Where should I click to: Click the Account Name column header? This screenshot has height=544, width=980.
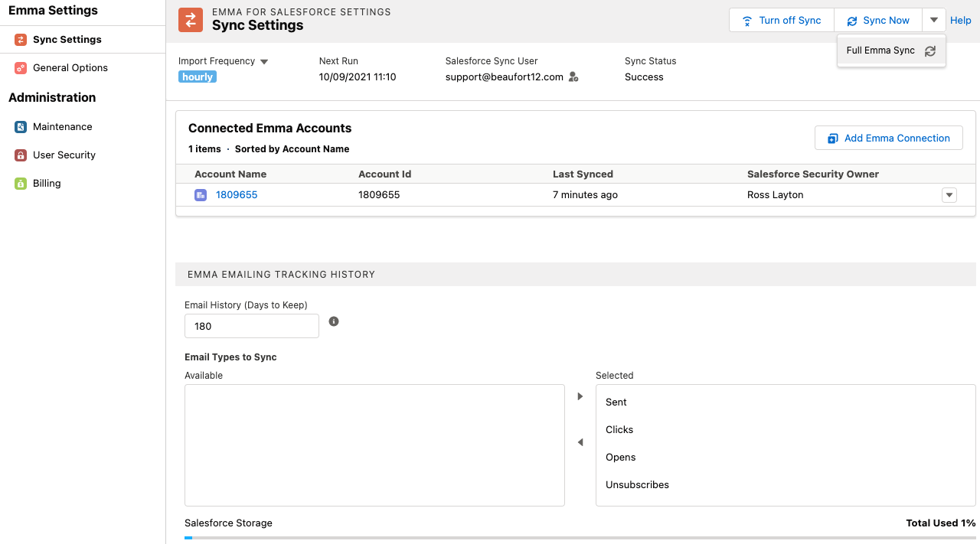pos(230,174)
